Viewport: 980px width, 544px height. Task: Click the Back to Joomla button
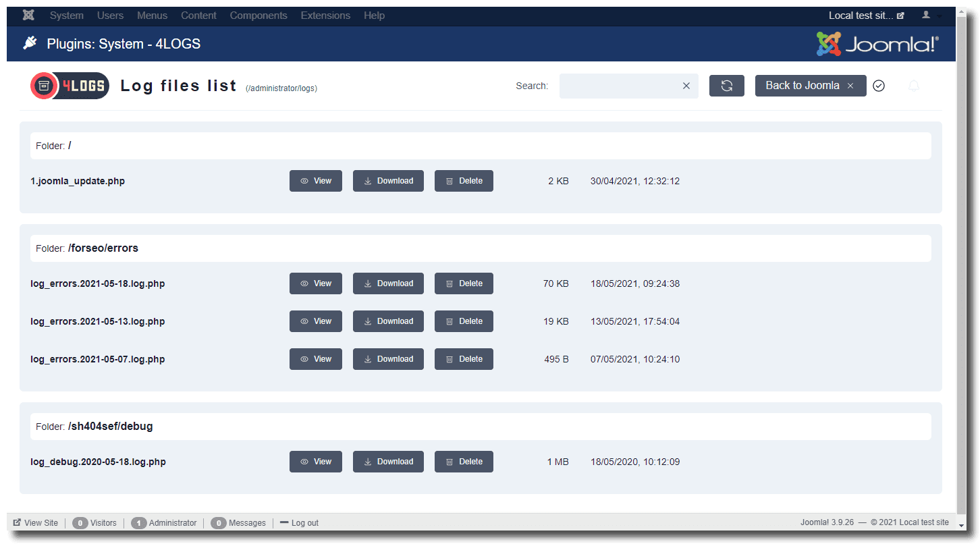[811, 86]
